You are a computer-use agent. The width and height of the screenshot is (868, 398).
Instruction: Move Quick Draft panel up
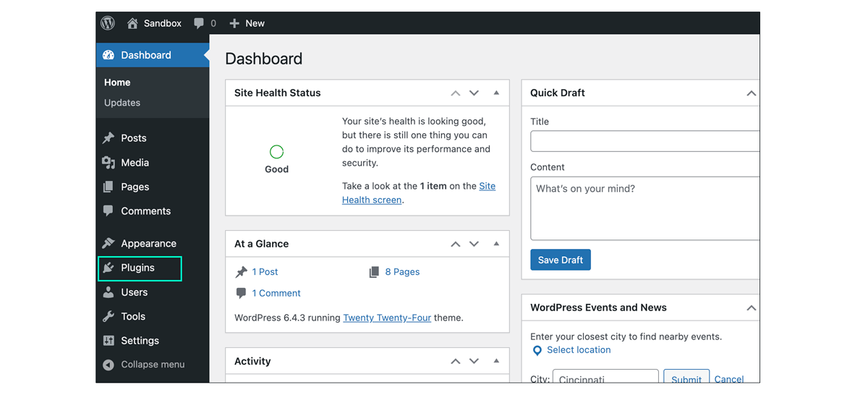[752, 93]
